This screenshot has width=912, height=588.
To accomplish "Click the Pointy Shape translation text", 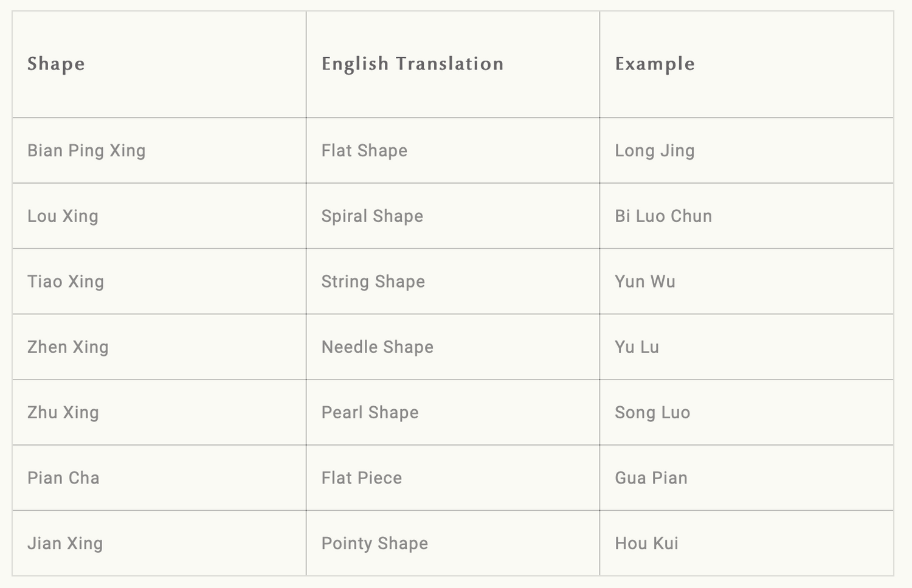I will [x=375, y=544].
